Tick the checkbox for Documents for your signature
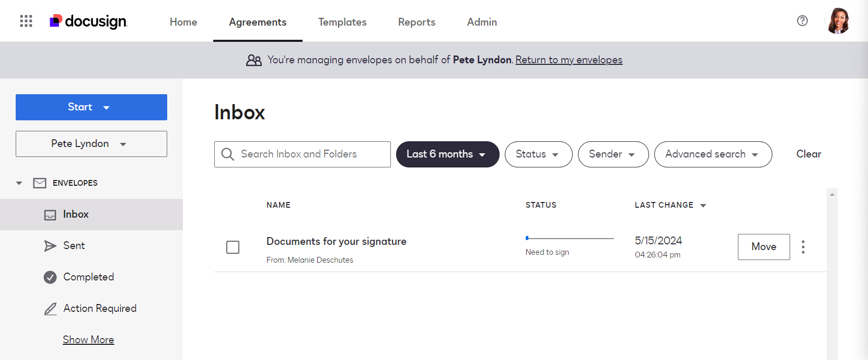Image resolution: width=868 pixels, height=360 pixels. coord(233,247)
